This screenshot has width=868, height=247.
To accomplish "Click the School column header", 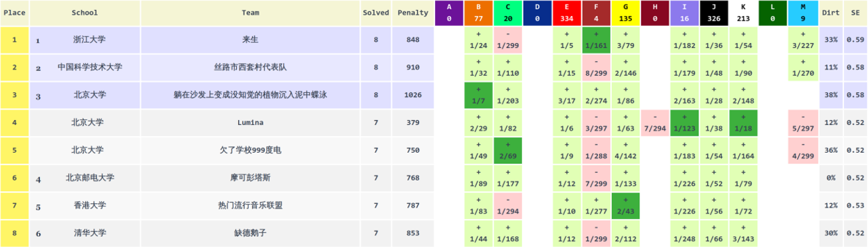I will click(85, 13).
